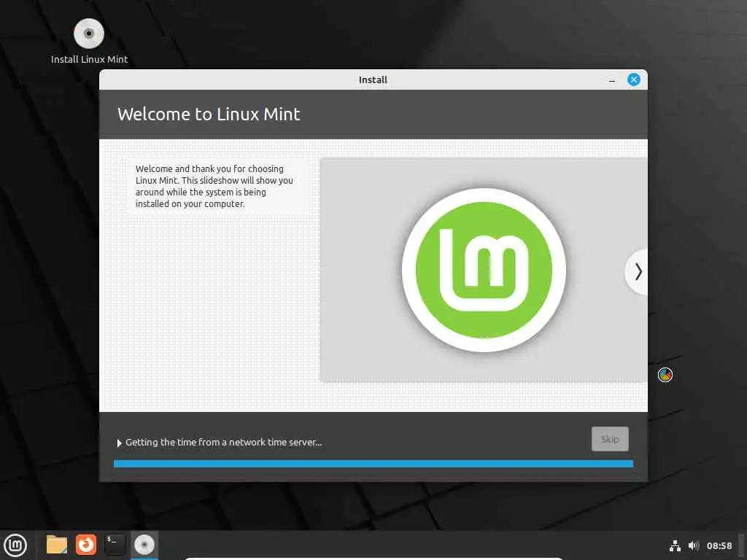Viewport: 747px width, 560px height.
Task: Advance slideshow with the right chevron arrow
Action: (x=638, y=271)
